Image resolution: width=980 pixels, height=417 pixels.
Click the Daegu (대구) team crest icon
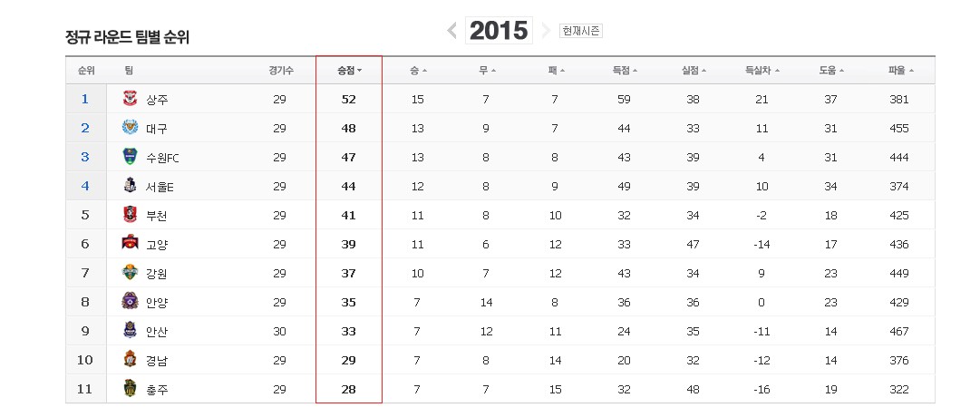tap(131, 128)
